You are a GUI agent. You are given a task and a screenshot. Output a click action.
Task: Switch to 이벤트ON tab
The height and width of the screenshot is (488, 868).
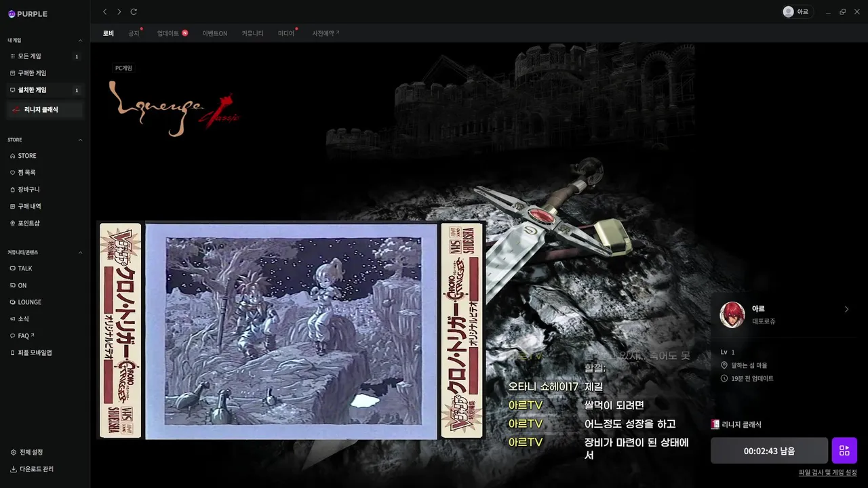click(x=215, y=33)
